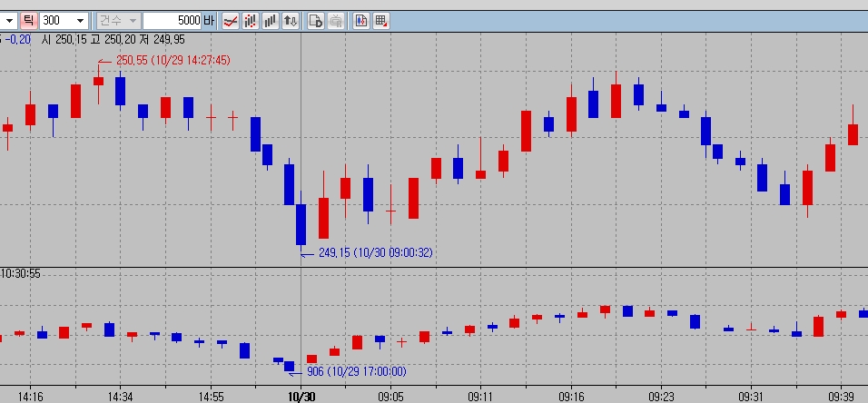Expand the 건수 dropdown

(x=133, y=20)
